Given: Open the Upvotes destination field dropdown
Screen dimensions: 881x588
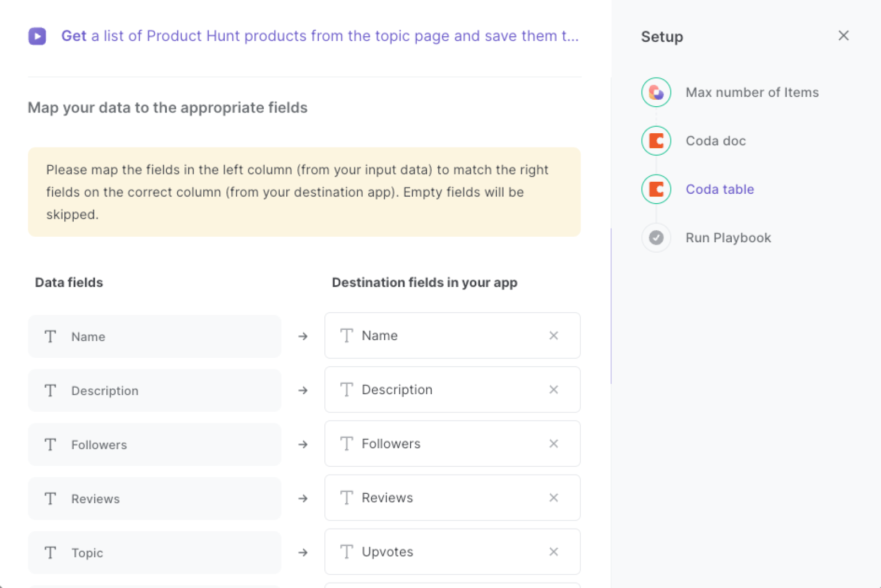Looking at the screenshot, I should 453,551.
